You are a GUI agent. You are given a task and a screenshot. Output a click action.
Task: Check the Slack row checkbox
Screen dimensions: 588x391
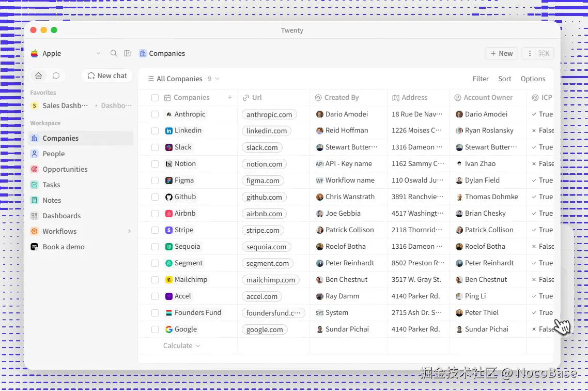pos(155,147)
